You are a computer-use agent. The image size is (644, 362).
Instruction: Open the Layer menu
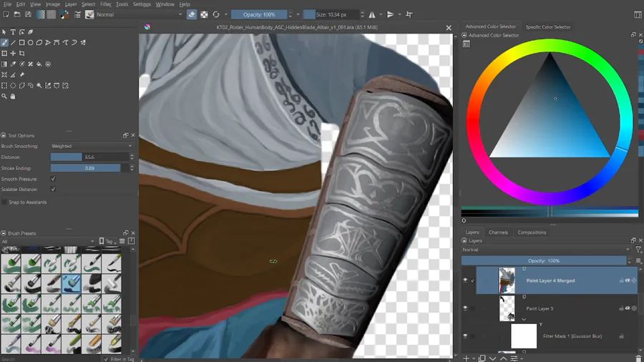71,4
